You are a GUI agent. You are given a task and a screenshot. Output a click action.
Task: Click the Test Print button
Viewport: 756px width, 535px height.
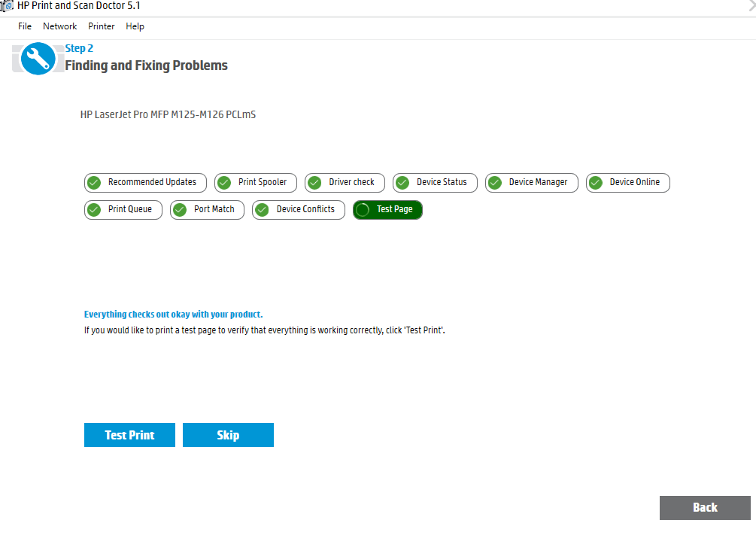click(129, 435)
